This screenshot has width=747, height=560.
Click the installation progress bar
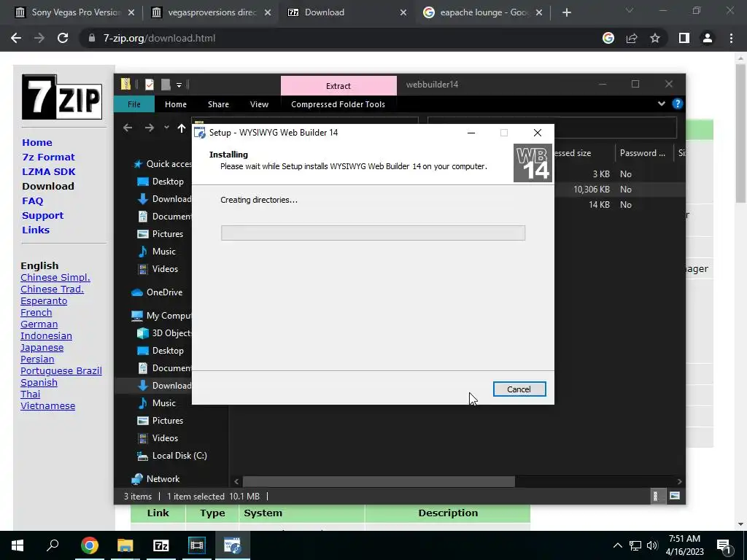click(x=373, y=233)
